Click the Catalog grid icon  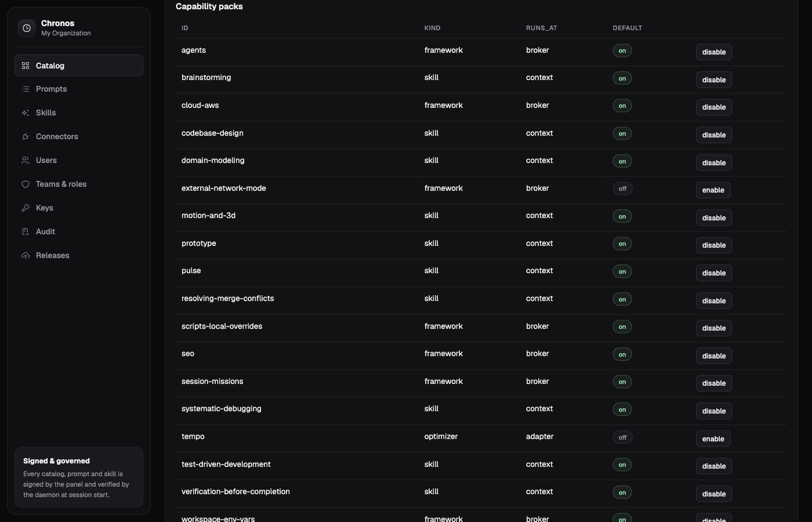click(x=26, y=66)
